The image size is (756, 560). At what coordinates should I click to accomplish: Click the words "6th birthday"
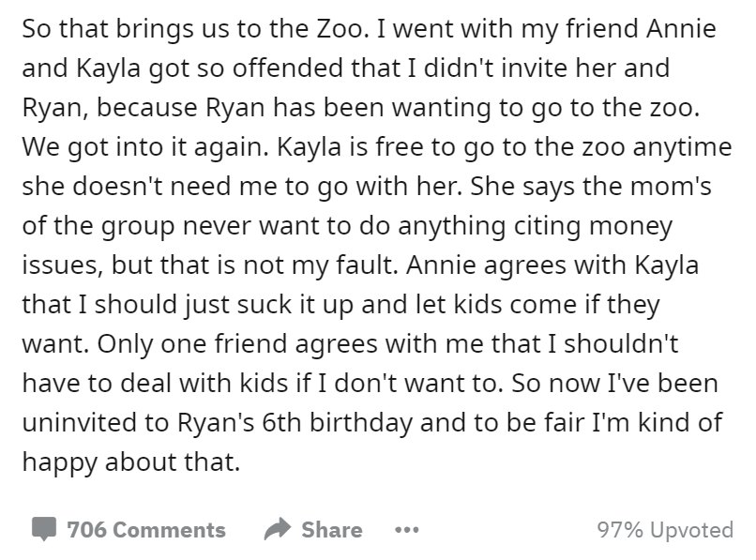click(337, 422)
